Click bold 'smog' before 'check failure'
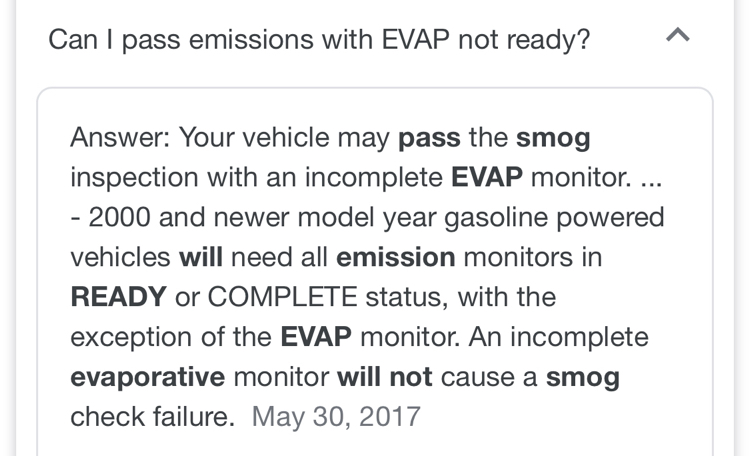The image size is (750, 456). (x=582, y=377)
